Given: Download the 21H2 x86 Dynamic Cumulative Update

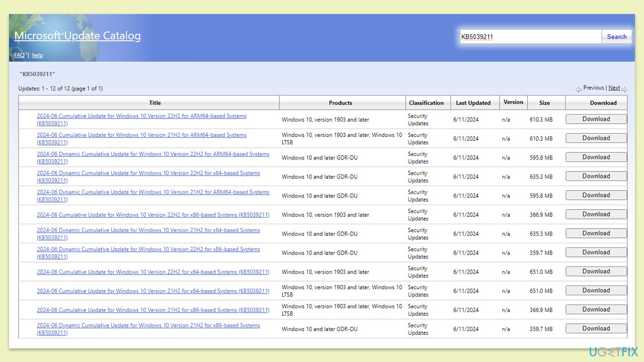Looking at the screenshot, I should [596, 329].
